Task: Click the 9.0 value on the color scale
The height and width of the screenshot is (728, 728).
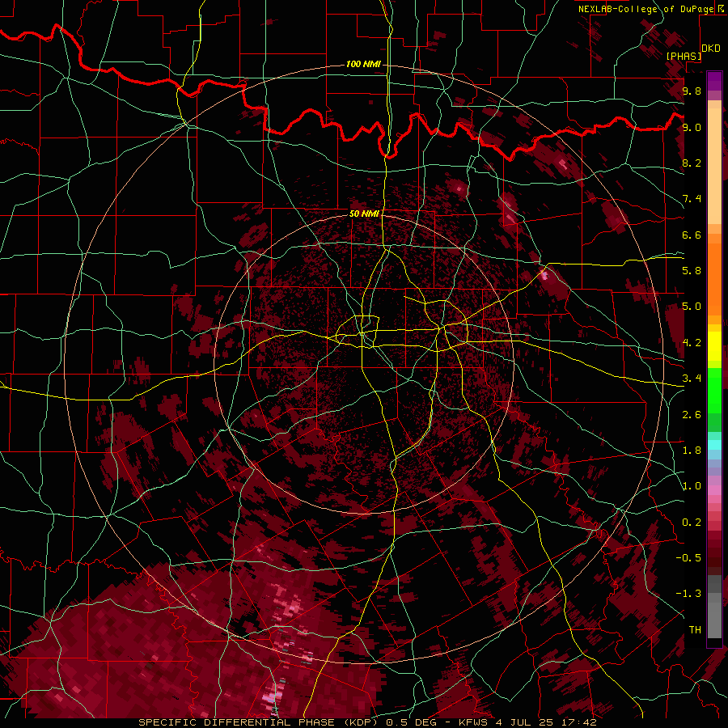Action: tap(692, 127)
